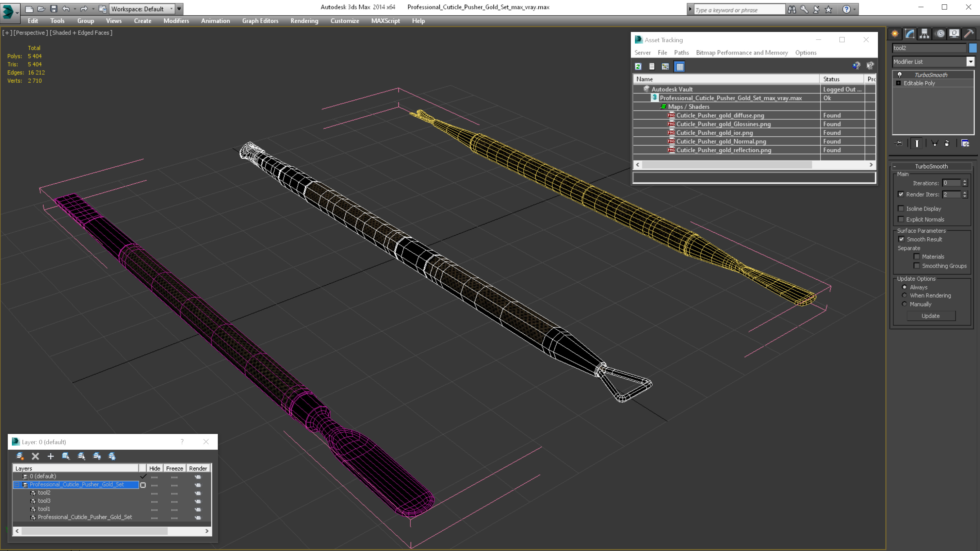Toggle TurboSmooth lightbulb in modifier stack
This screenshot has height=551, width=980.
(900, 74)
